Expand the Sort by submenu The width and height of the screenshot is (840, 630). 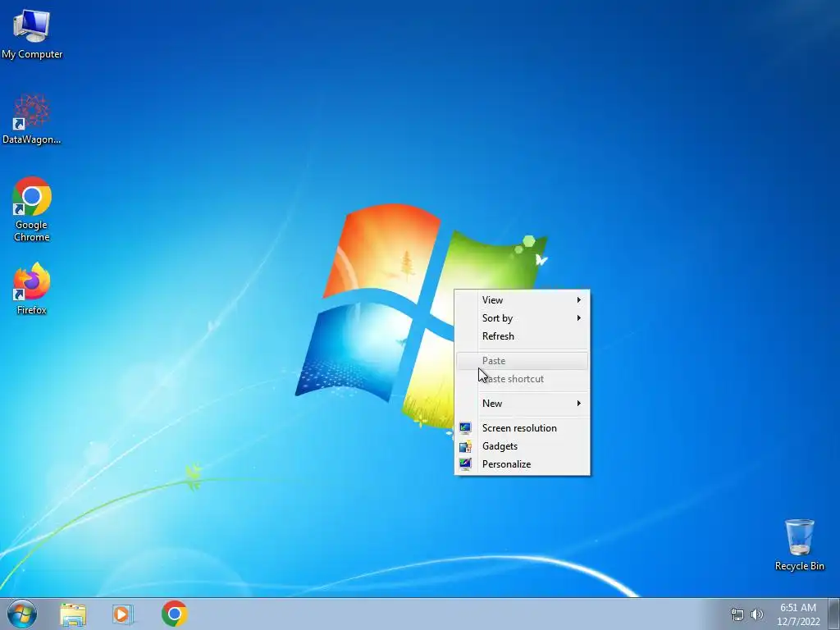(x=523, y=318)
